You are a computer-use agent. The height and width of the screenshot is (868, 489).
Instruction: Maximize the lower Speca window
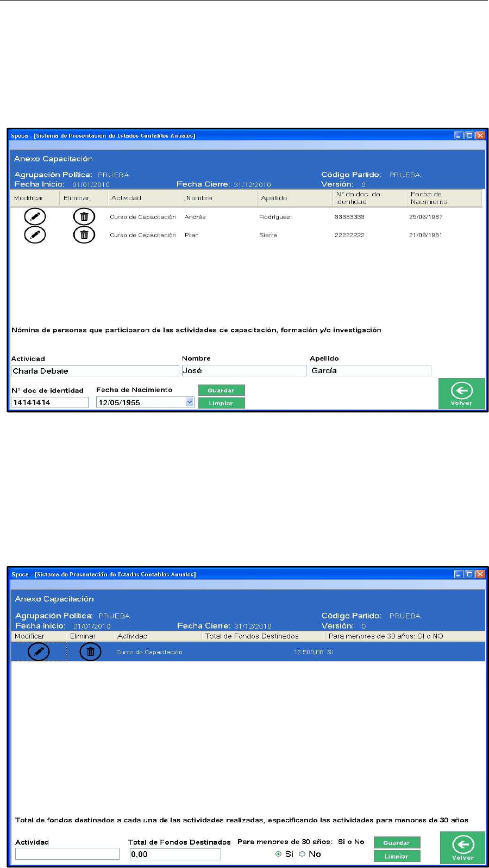(x=469, y=574)
